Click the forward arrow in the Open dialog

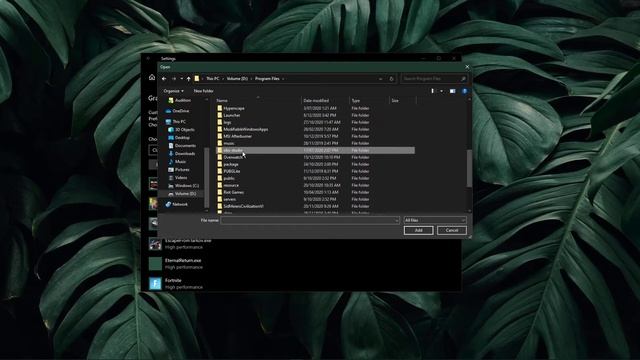coord(174,79)
